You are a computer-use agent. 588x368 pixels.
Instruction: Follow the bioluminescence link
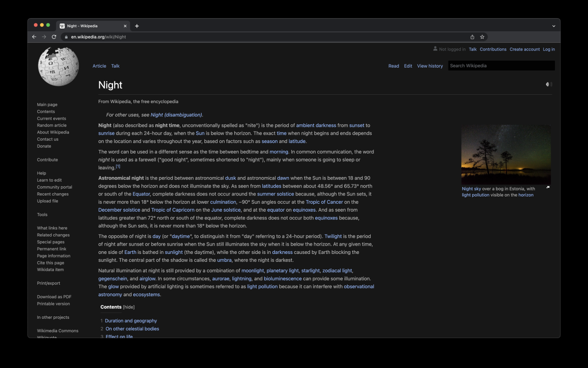point(283,279)
